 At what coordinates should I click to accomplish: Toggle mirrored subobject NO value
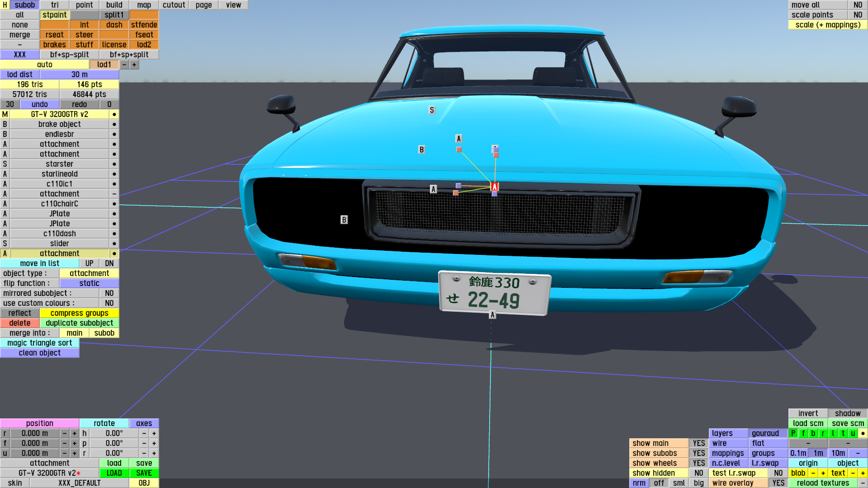tap(109, 293)
